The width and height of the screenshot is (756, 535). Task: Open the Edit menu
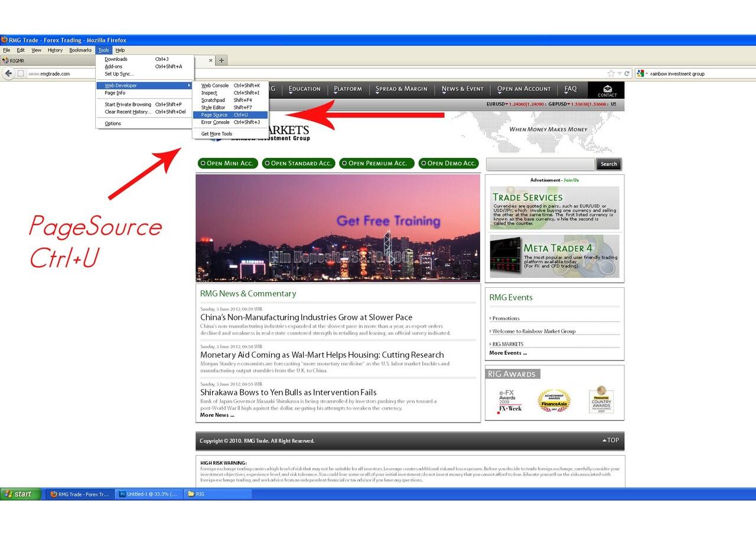coord(21,50)
